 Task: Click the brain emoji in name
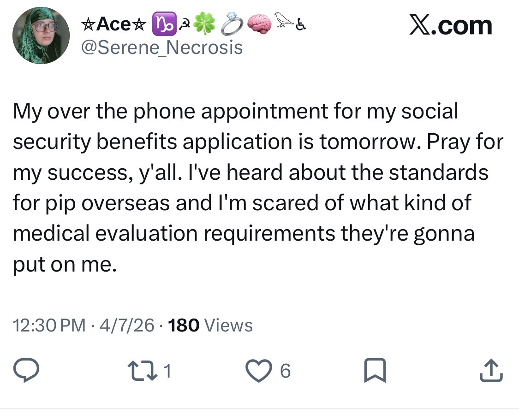[259, 24]
